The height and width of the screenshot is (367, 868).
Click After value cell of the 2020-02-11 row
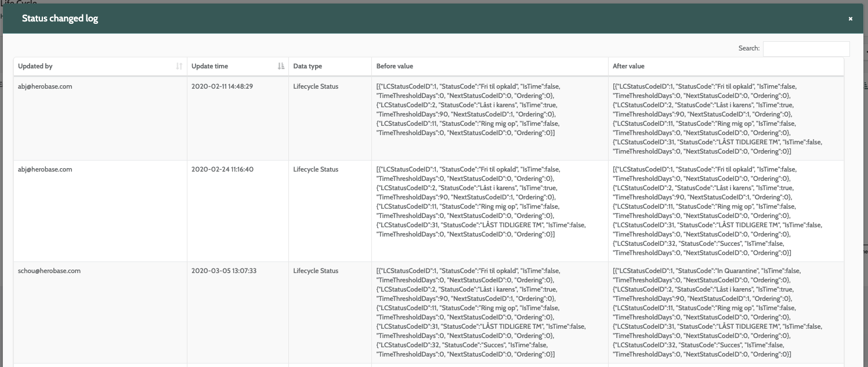(726, 118)
